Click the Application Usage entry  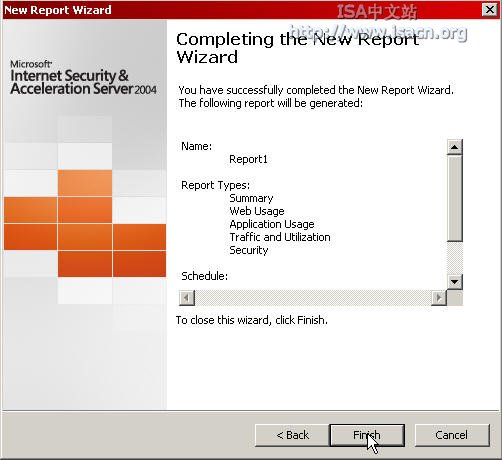point(272,224)
